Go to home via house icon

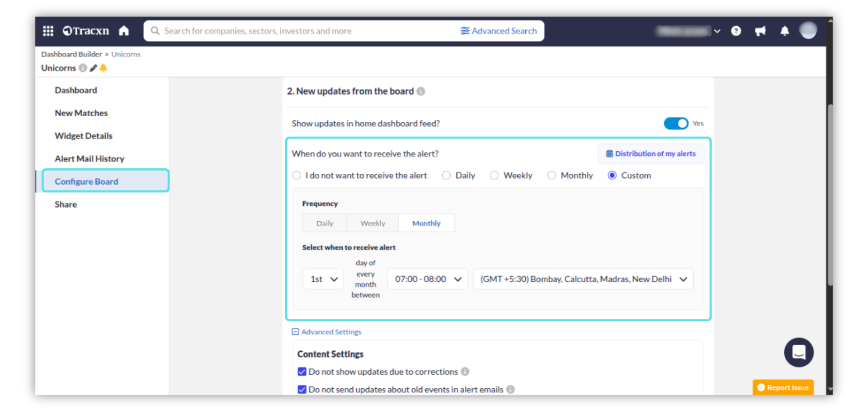tap(124, 31)
